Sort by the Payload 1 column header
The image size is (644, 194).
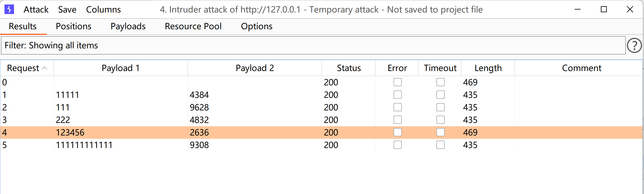pos(120,68)
